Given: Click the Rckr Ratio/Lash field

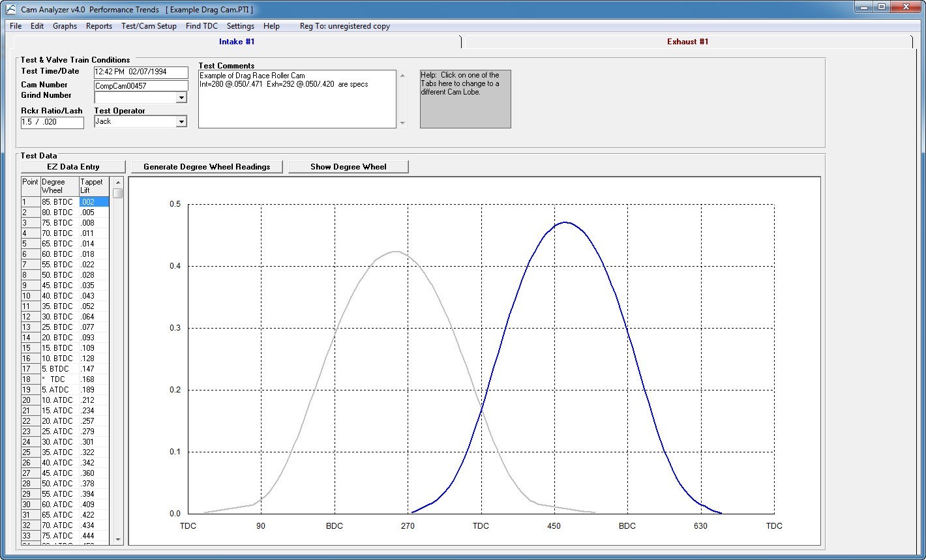Looking at the screenshot, I should [x=52, y=123].
